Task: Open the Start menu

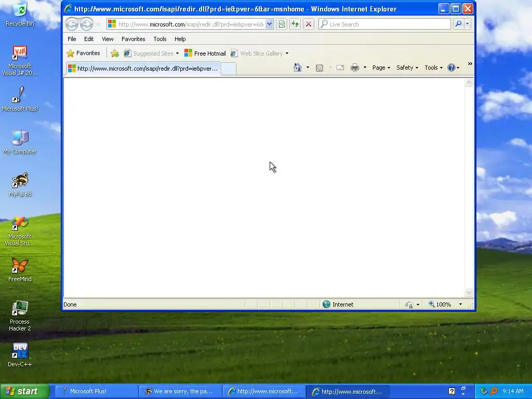Action: pyautogui.click(x=25, y=392)
